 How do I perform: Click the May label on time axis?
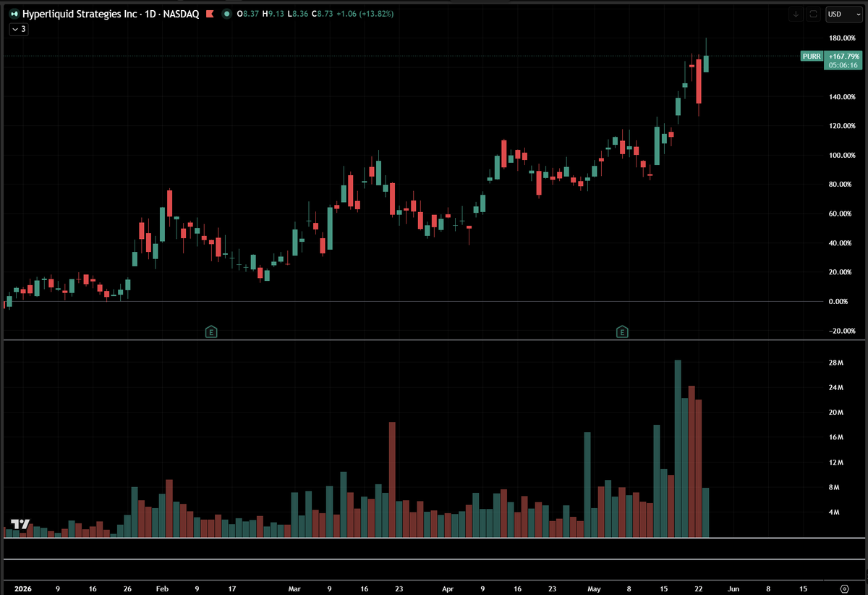[594, 589]
